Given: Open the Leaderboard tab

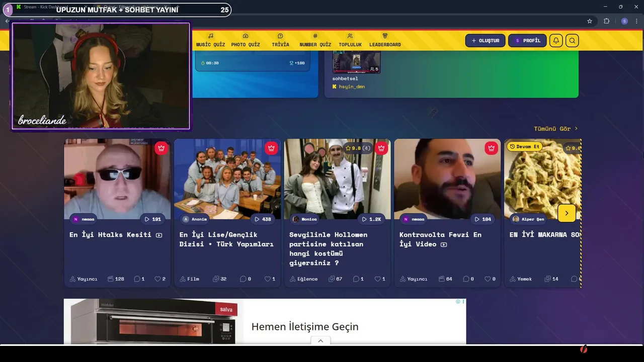Looking at the screenshot, I should click(x=385, y=41).
